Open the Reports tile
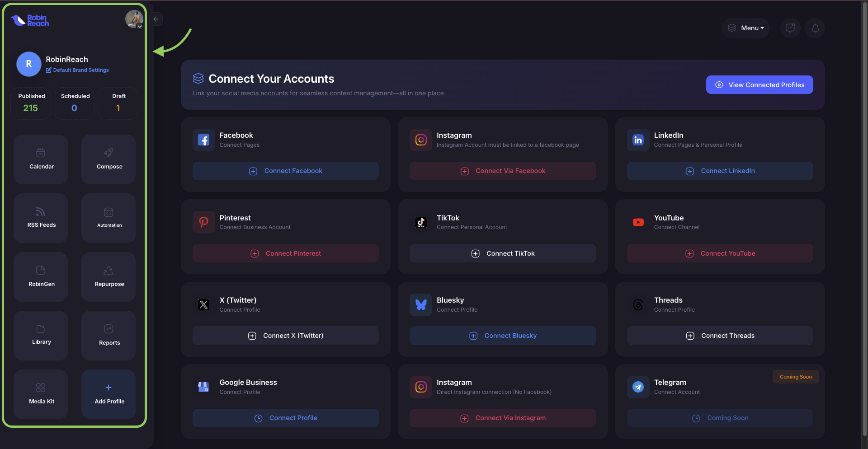This screenshot has width=868, height=449. (108, 336)
